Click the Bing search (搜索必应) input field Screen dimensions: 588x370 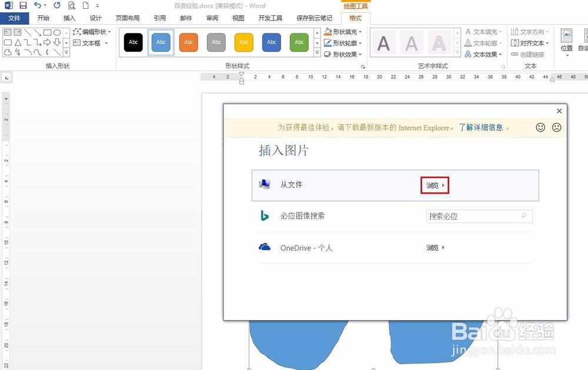click(x=479, y=216)
